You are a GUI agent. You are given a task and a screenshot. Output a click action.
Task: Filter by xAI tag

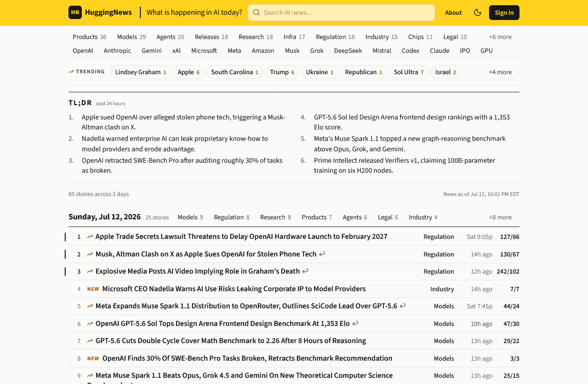tap(176, 50)
